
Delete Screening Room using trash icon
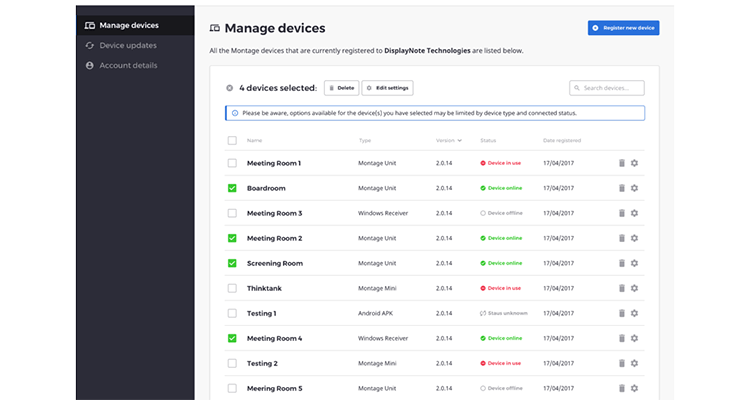[x=622, y=263]
